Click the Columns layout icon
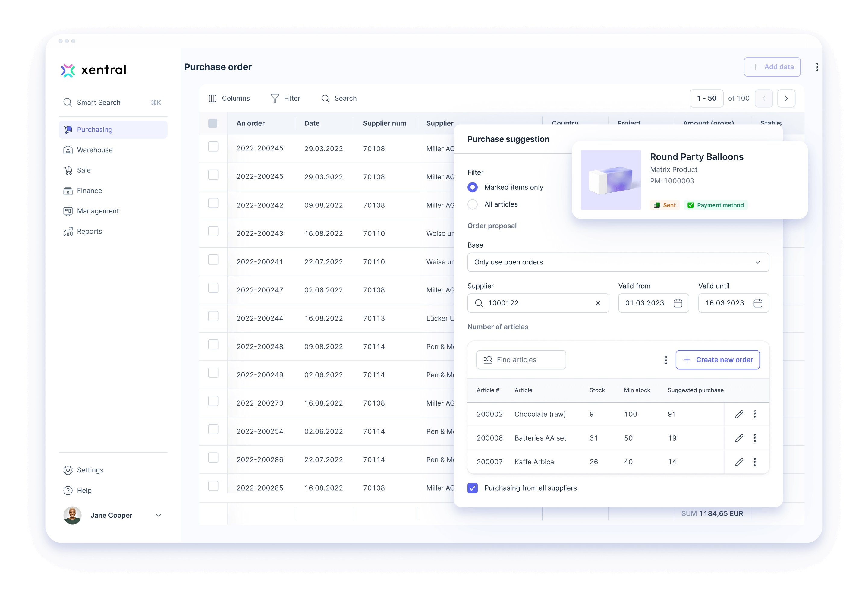The image size is (868, 600). click(212, 98)
